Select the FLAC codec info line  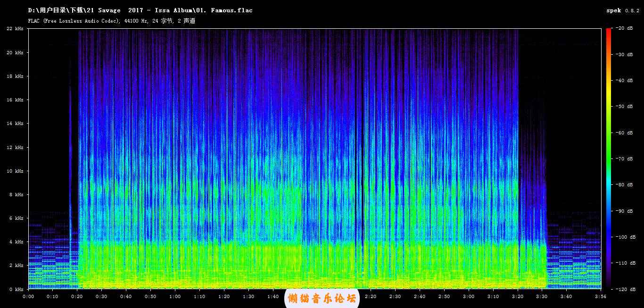[112, 21]
